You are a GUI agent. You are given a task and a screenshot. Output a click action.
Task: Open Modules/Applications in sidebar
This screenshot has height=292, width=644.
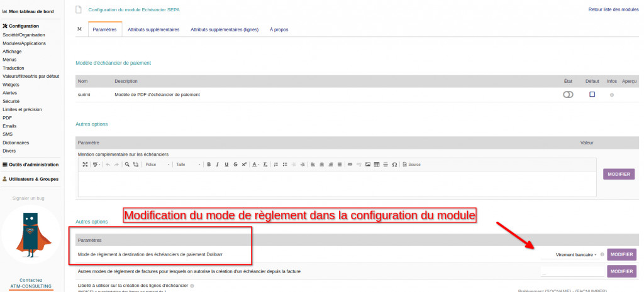25,43
